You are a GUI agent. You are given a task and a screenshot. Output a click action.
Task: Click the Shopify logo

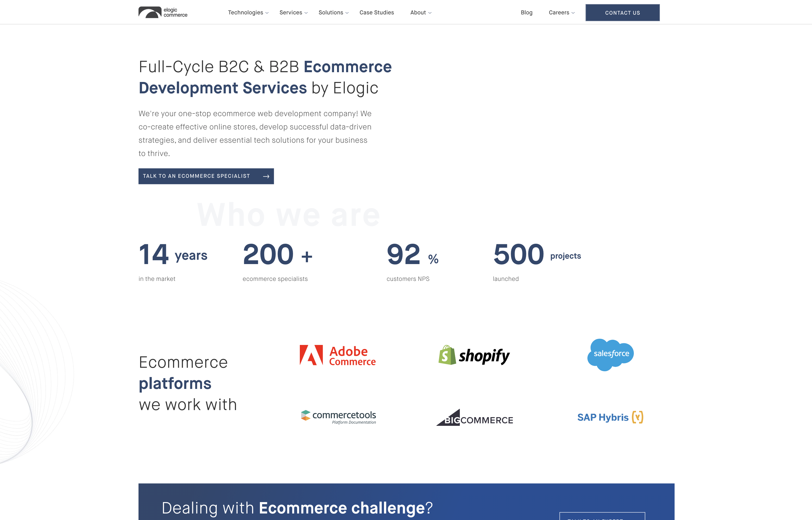474,356
